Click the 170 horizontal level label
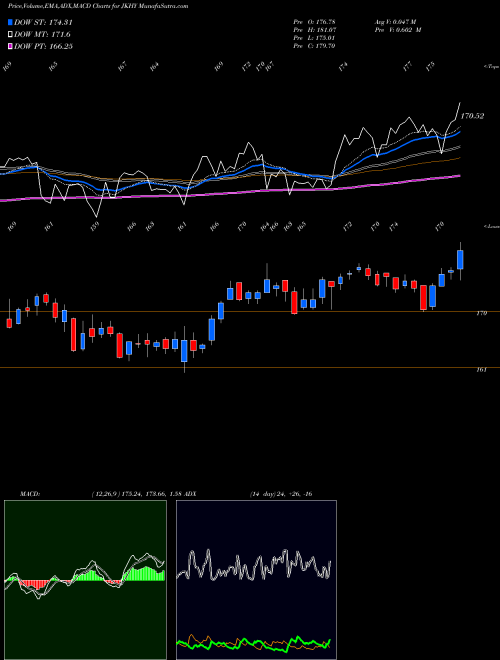The width and height of the screenshot is (500, 660). [482, 313]
